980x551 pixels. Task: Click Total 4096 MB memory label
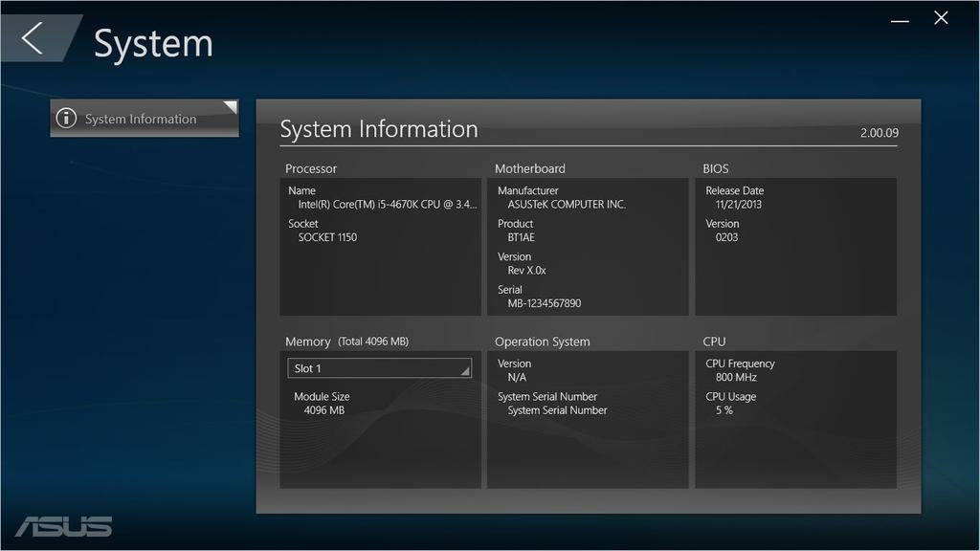(x=373, y=342)
